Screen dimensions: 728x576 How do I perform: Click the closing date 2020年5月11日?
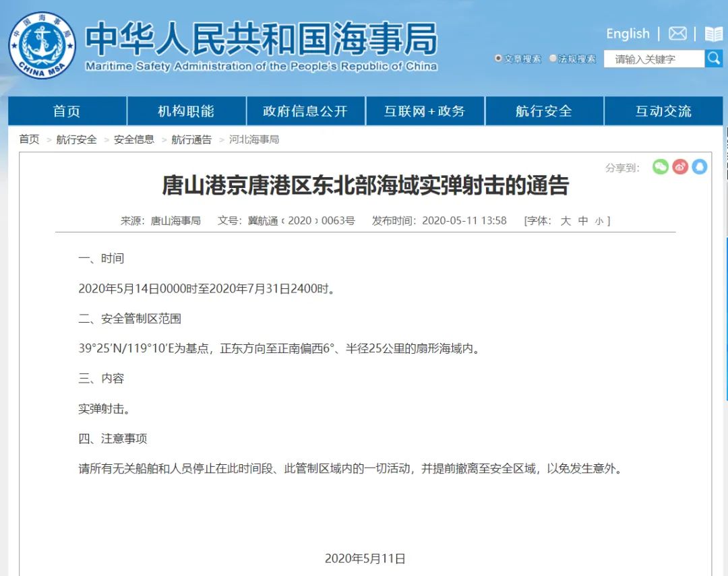(365, 558)
